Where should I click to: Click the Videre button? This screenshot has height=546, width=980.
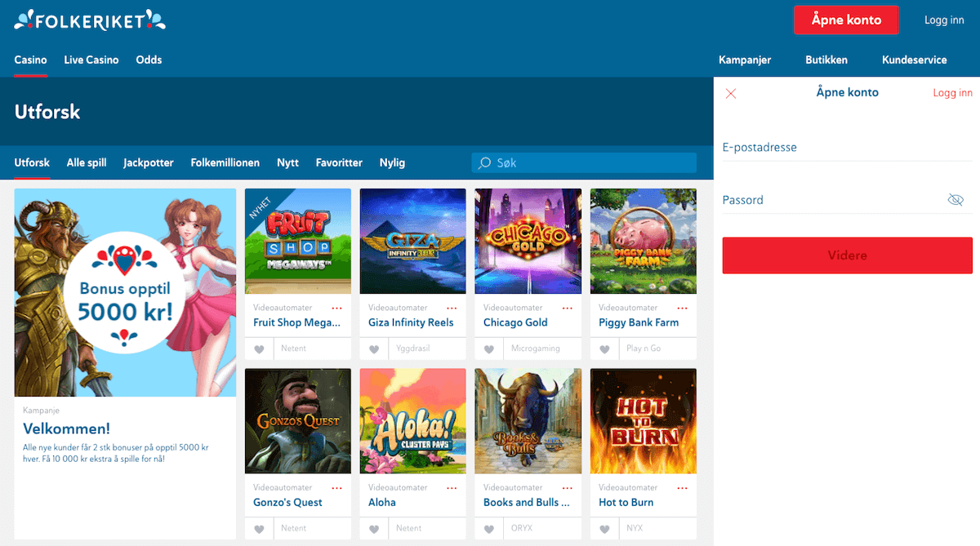848,255
